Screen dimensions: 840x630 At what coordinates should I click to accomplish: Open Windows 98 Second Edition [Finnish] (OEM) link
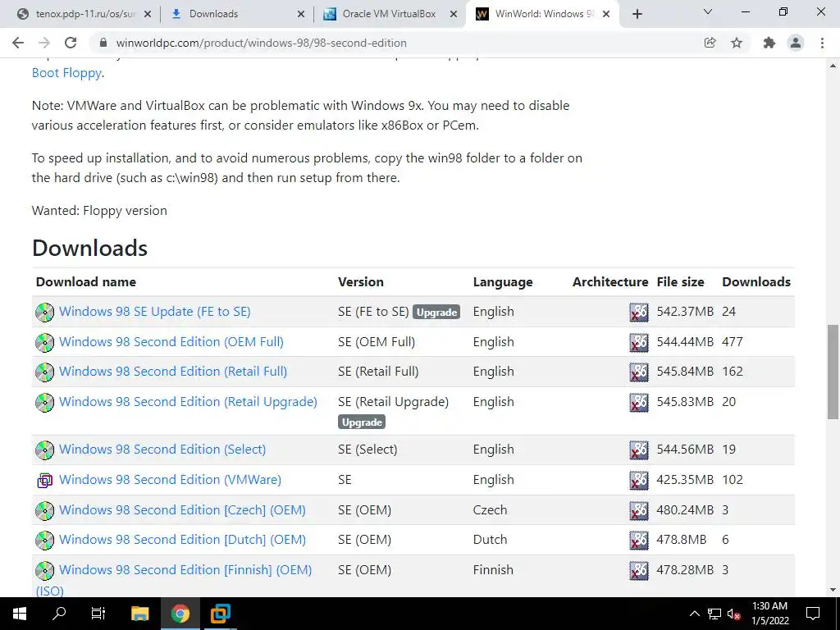[x=185, y=570]
